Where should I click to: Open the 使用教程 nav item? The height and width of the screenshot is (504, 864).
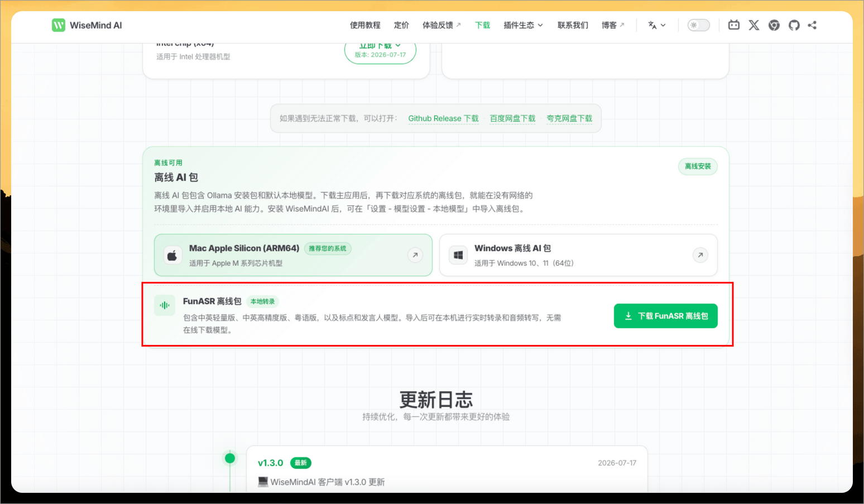(x=365, y=25)
